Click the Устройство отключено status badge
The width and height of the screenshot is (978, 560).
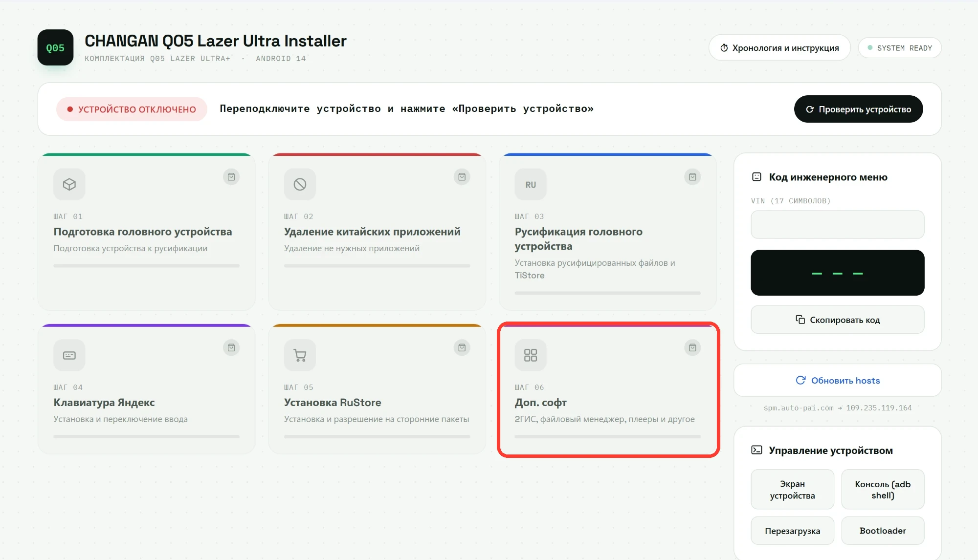point(132,109)
